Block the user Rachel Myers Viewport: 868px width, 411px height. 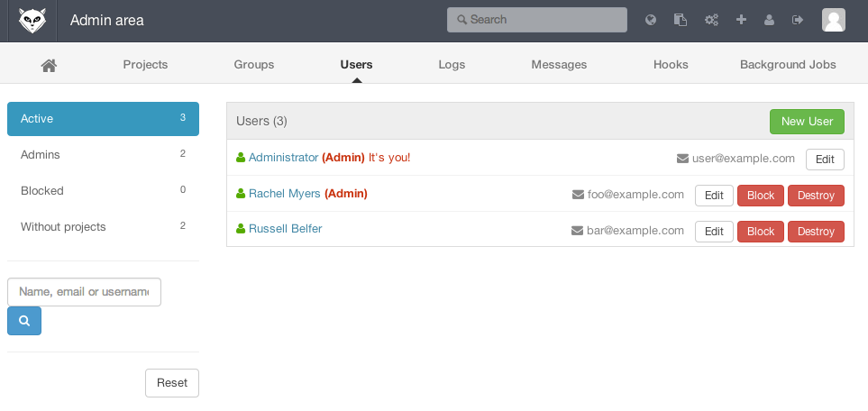pyautogui.click(x=761, y=195)
